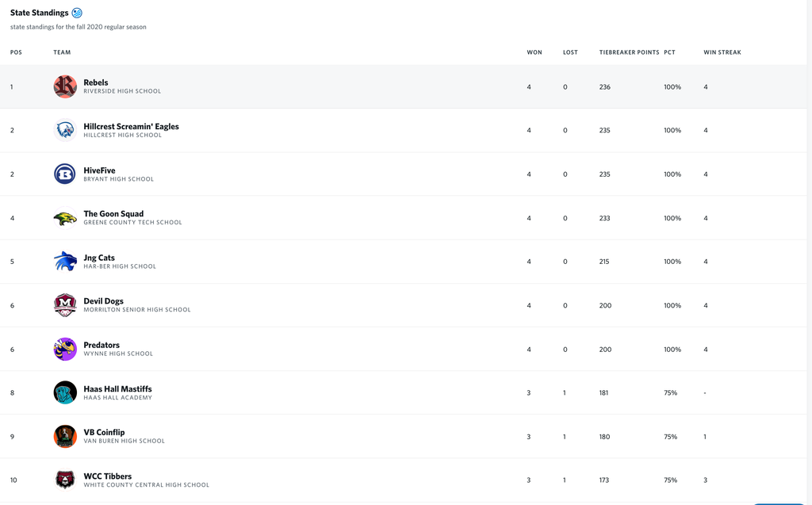812x505 pixels.
Task: Click the LOST column header
Action: click(x=570, y=52)
